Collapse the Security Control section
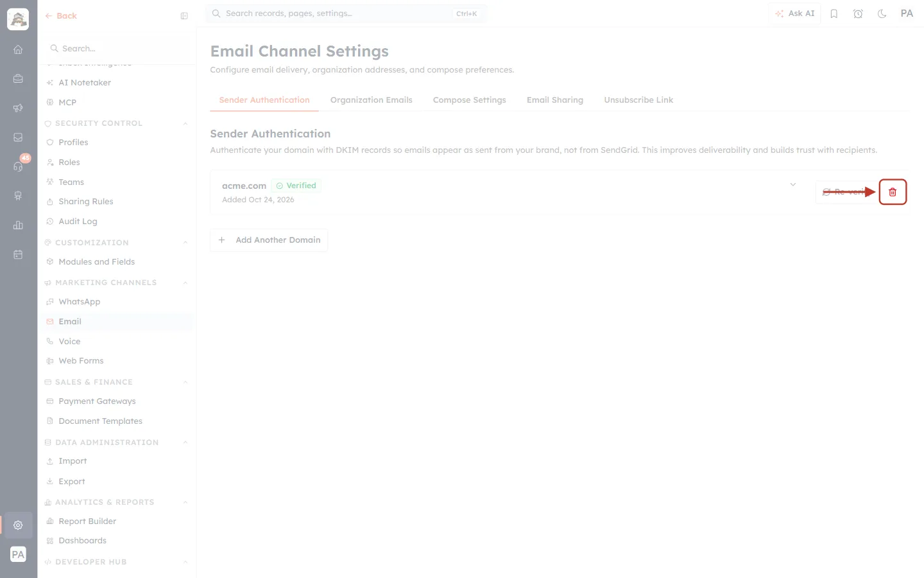Screen dimensions: 924x578 (185, 123)
